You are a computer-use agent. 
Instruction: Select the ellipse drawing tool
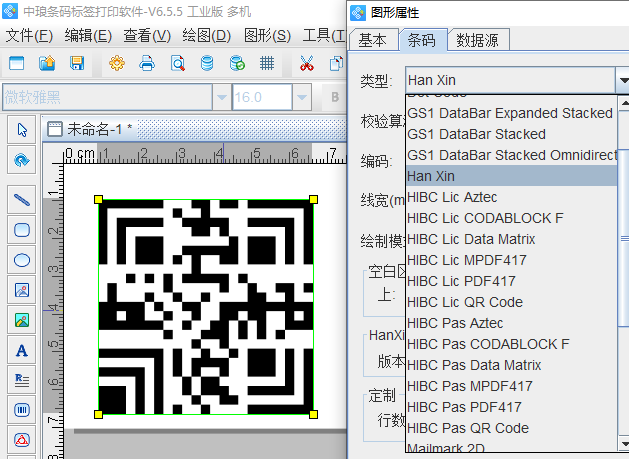point(22,260)
